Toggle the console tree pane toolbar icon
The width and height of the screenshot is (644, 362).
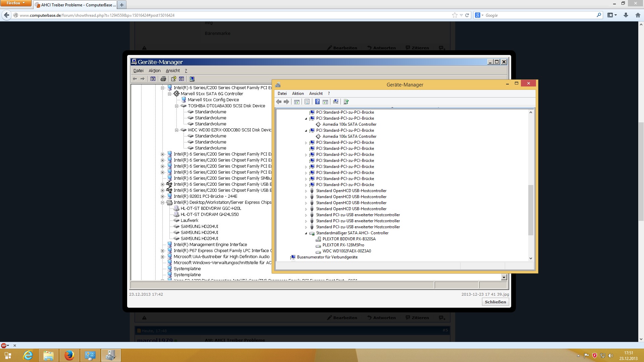coord(297,102)
